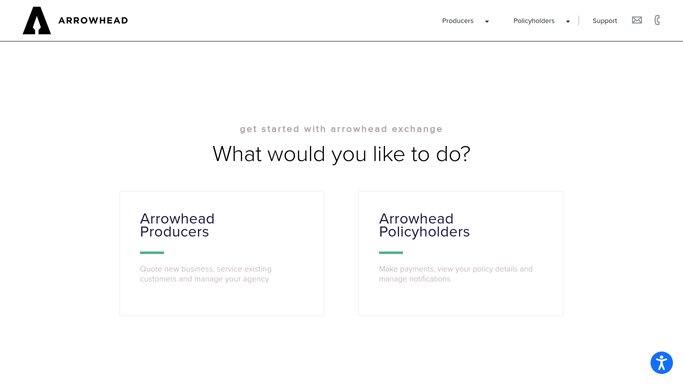Open the Producers menu item
This screenshot has width=683, height=384.
click(x=457, y=21)
